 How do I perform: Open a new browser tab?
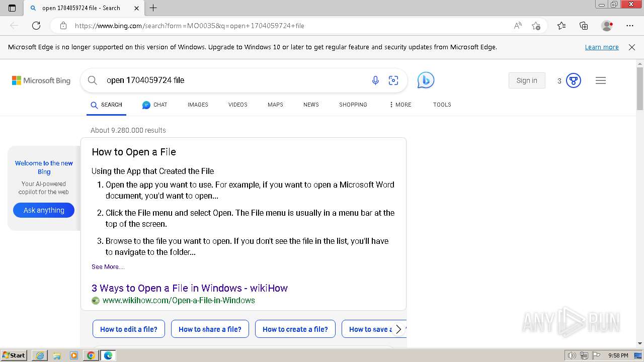pyautogui.click(x=153, y=8)
